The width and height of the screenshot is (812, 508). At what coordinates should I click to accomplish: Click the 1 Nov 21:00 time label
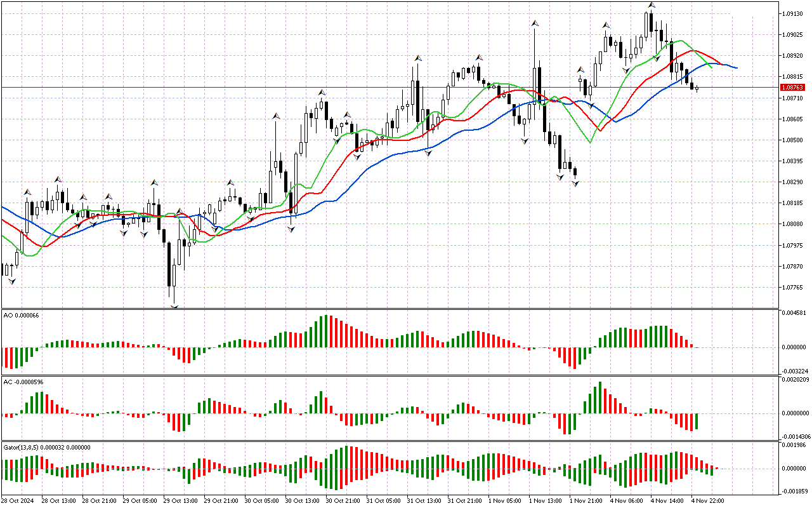point(585,500)
